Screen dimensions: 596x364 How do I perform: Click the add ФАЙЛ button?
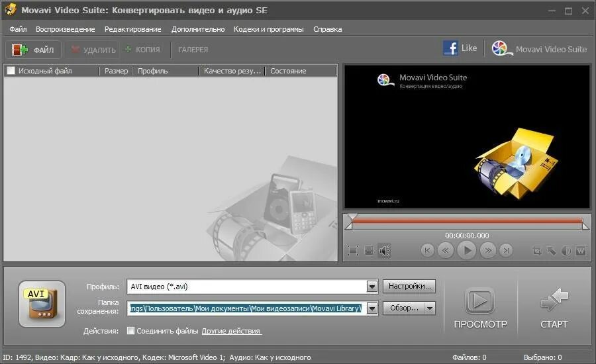point(33,50)
